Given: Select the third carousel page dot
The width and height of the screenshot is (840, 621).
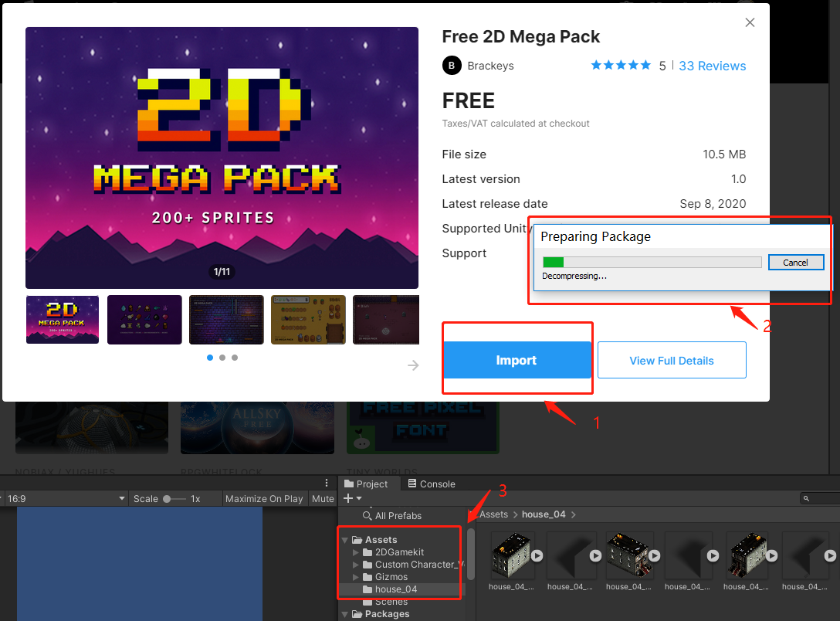Looking at the screenshot, I should pos(235,358).
